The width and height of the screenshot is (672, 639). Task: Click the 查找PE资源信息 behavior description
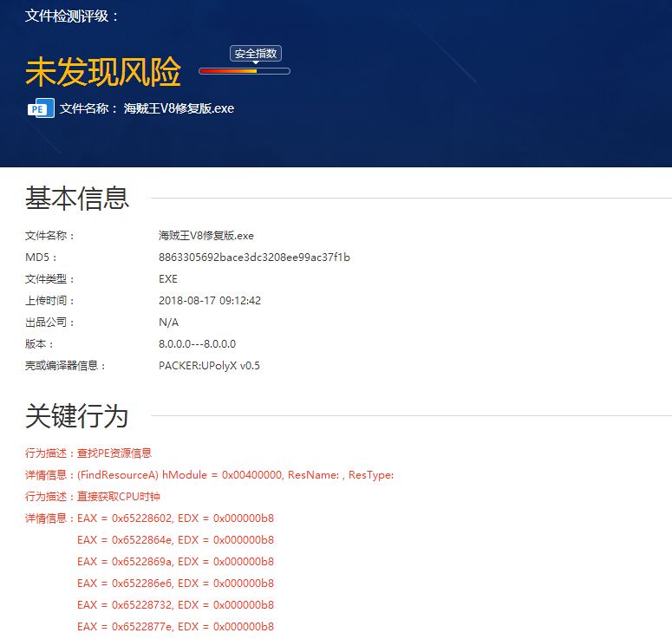pyautogui.click(x=114, y=453)
